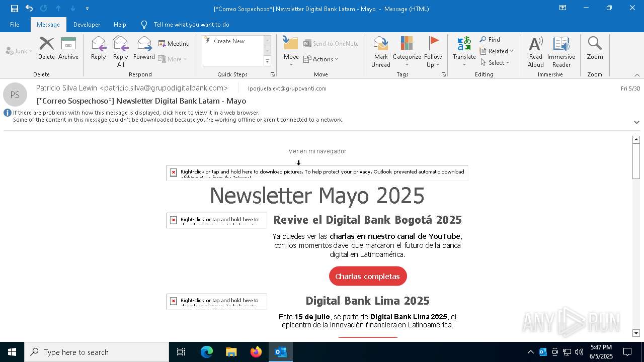Set a Follow Up flag
Image resolution: width=644 pixels, height=362 pixels.
(433, 52)
